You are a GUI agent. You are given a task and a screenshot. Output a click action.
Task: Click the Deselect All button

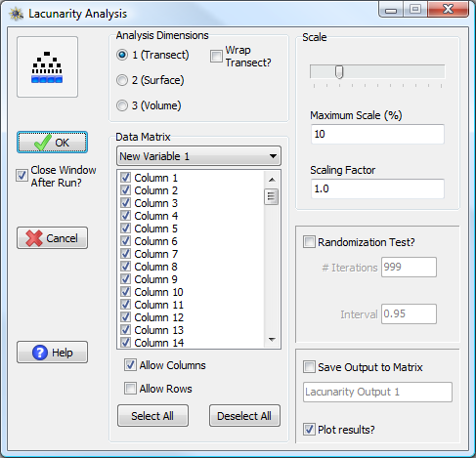click(x=244, y=416)
